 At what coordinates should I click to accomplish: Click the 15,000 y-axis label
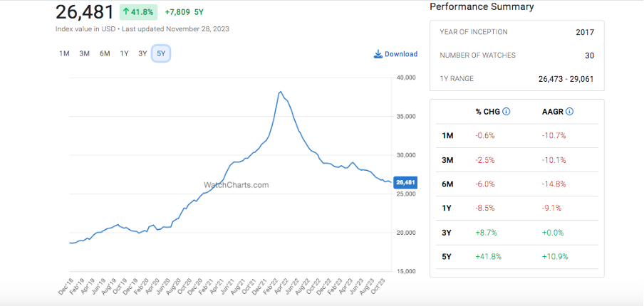[407, 272]
